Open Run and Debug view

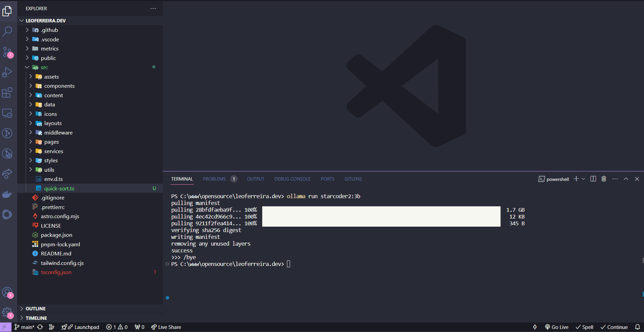pos(7,72)
